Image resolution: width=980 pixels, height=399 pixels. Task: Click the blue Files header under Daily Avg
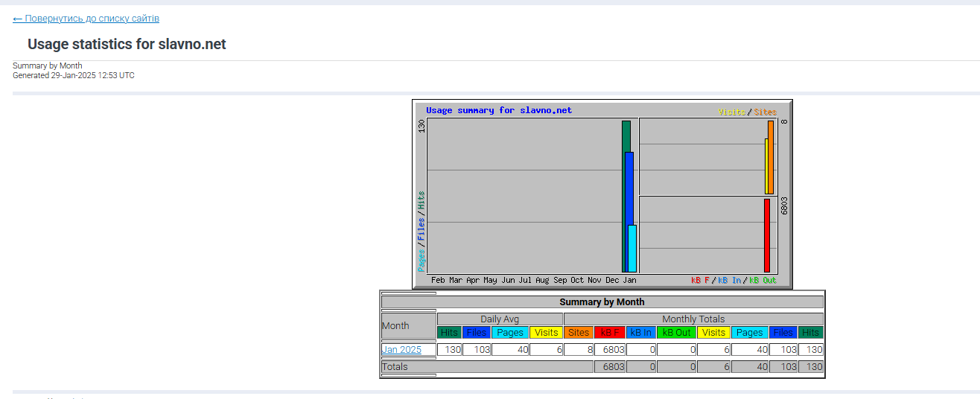click(476, 333)
